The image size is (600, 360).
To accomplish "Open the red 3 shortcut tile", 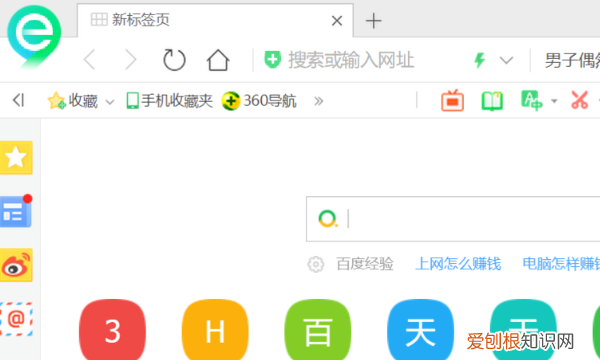I will [112, 330].
